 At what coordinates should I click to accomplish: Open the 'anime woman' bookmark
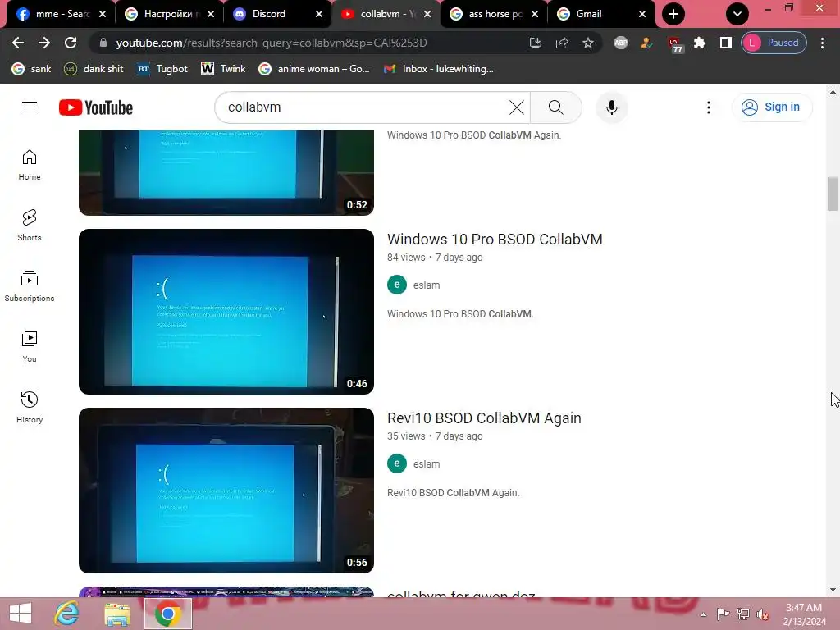coord(314,69)
